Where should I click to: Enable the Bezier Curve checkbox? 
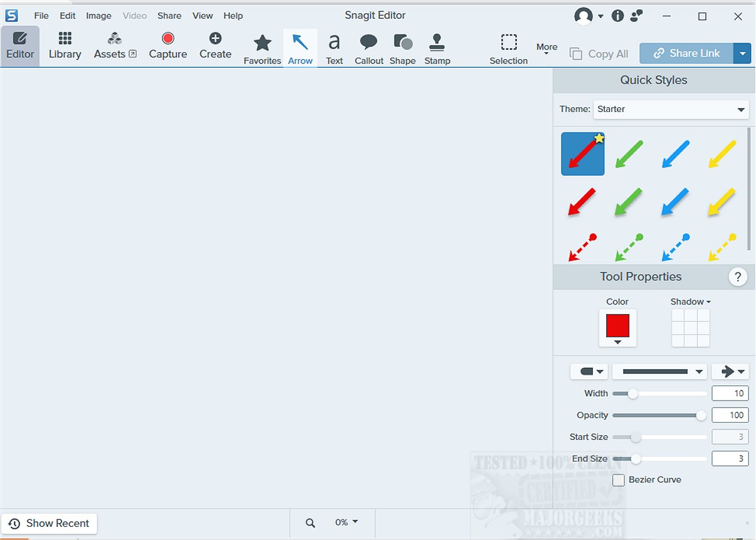[619, 480]
